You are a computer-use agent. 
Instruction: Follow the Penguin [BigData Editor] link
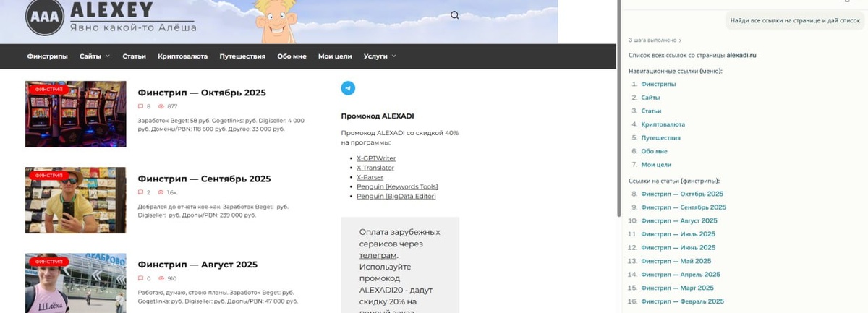pyautogui.click(x=396, y=196)
